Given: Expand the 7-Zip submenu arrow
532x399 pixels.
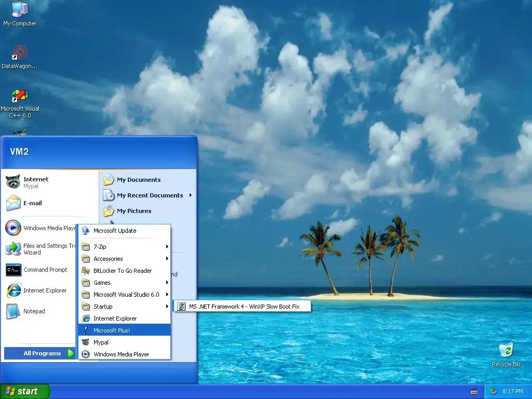Looking at the screenshot, I should (x=167, y=247).
